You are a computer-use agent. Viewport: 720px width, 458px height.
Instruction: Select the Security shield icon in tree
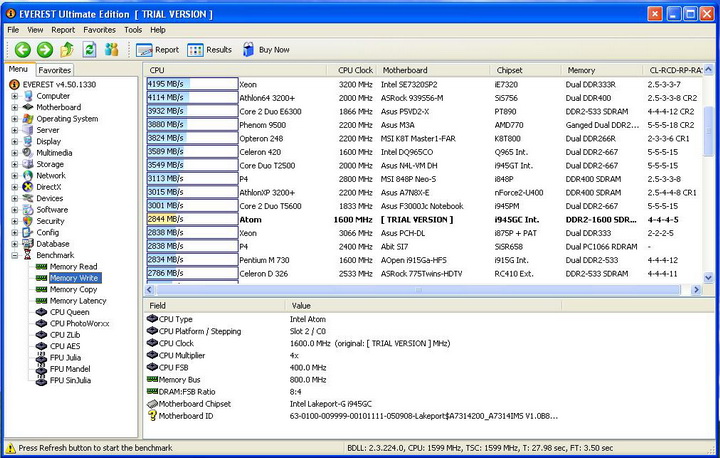tap(28, 221)
